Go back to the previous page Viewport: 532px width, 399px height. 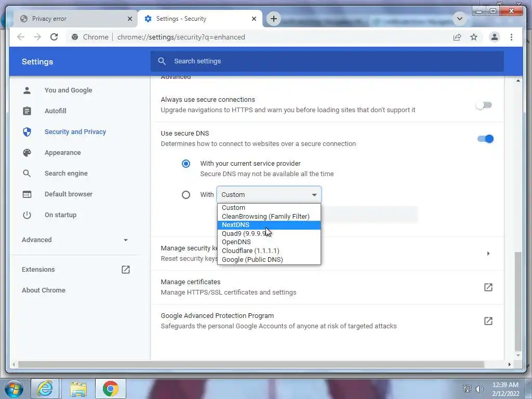[21, 37]
